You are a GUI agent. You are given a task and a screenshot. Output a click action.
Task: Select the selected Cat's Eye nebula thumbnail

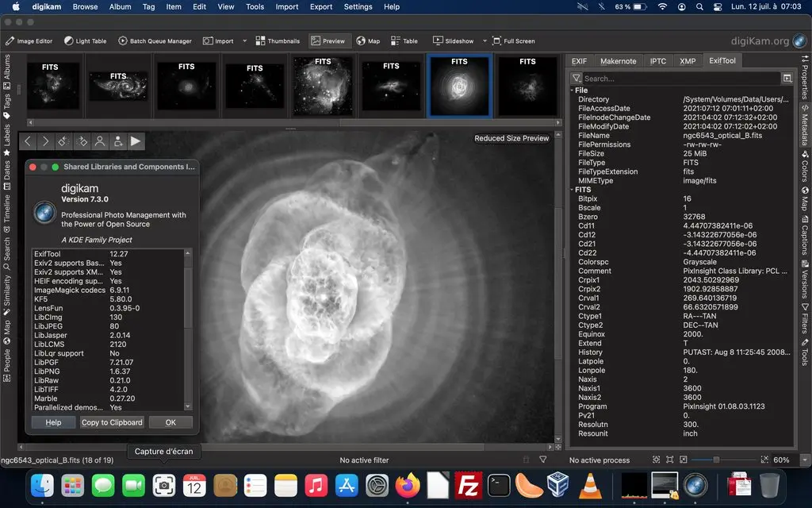coord(459,86)
